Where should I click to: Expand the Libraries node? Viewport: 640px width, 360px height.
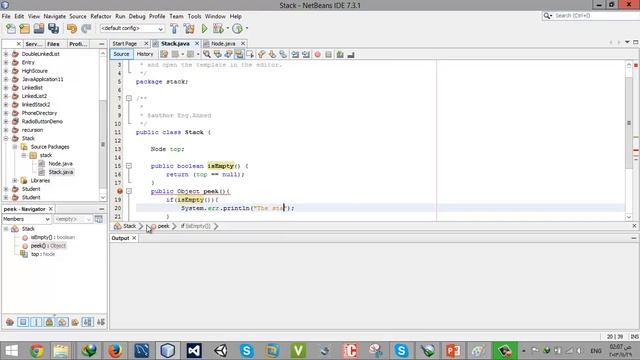15,180
